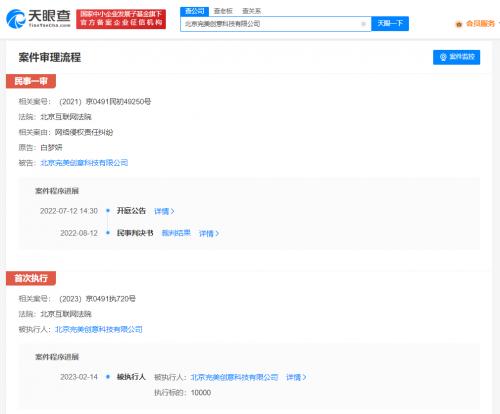Open the Tianyancha logo homepage
Image resolution: width=500 pixels, height=414 pixels.
point(38,19)
